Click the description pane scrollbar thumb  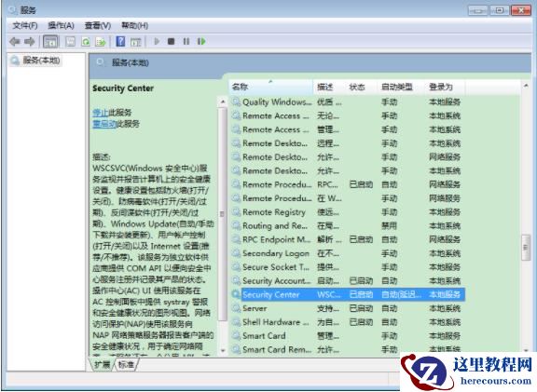[x=223, y=214]
